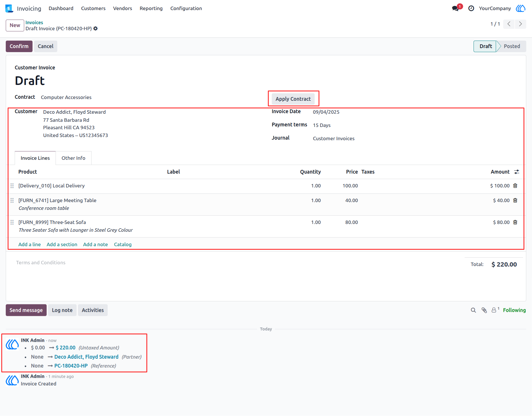Open the Activities button

(x=93, y=310)
